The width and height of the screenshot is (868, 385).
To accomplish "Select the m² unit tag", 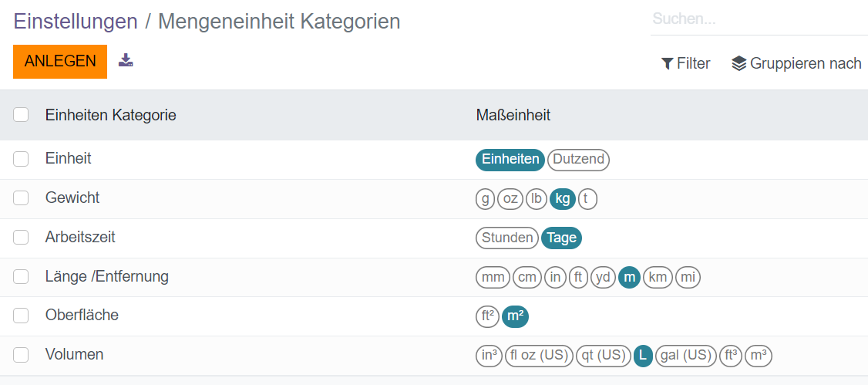I will point(515,316).
